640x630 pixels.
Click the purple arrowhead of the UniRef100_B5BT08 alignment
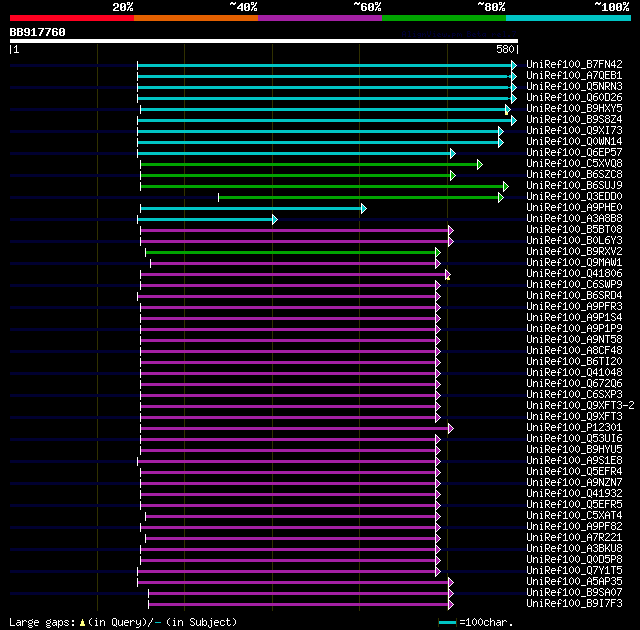(x=451, y=231)
